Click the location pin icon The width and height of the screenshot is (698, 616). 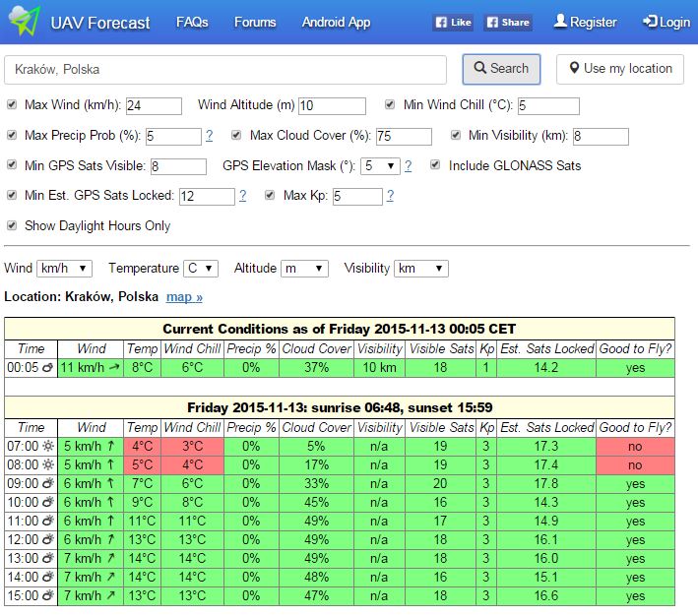coord(574,68)
